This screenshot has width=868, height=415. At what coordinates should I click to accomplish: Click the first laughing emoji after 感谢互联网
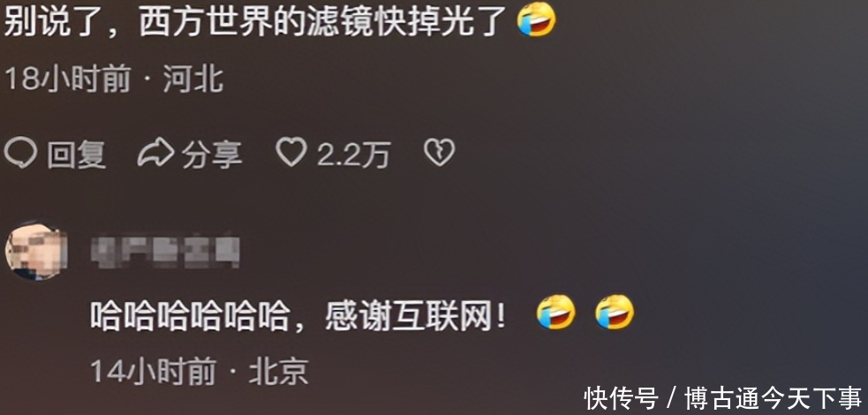(x=555, y=312)
